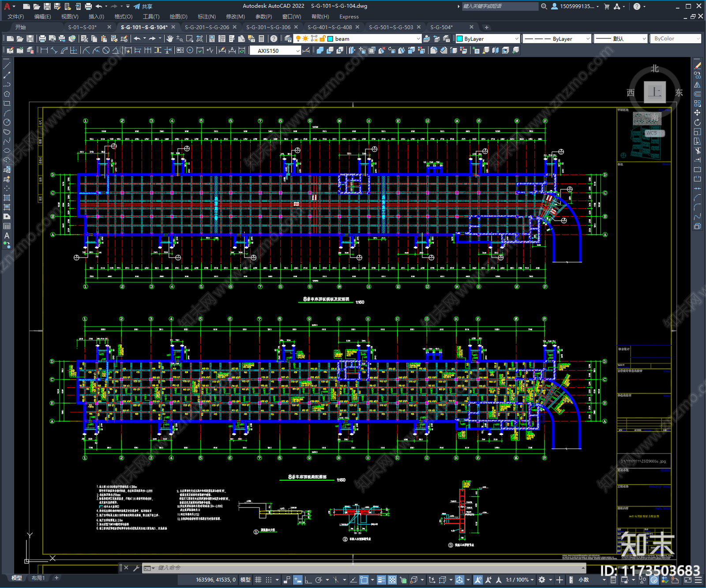Screen dimensions: 706x588
Task: Open the AXIS150 dimension style dropdown
Action: [x=275, y=51]
